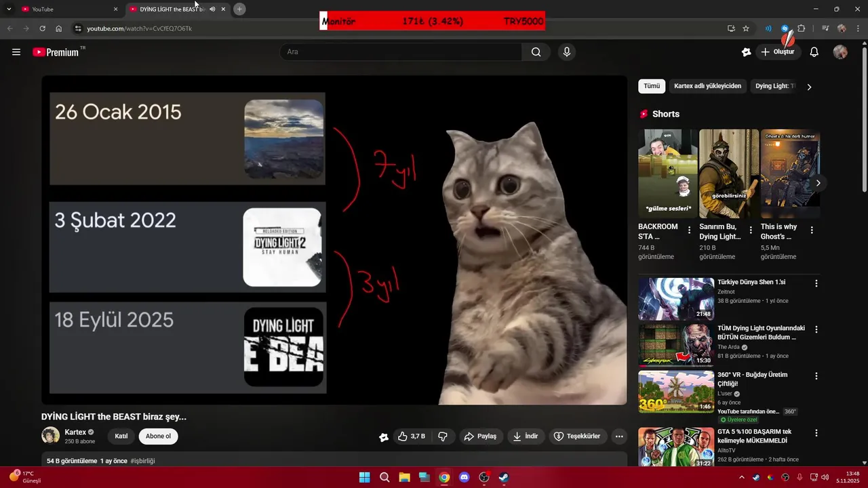Click the install app icon in address bar
The height and width of the screenshot is (488, 868).
731,28
